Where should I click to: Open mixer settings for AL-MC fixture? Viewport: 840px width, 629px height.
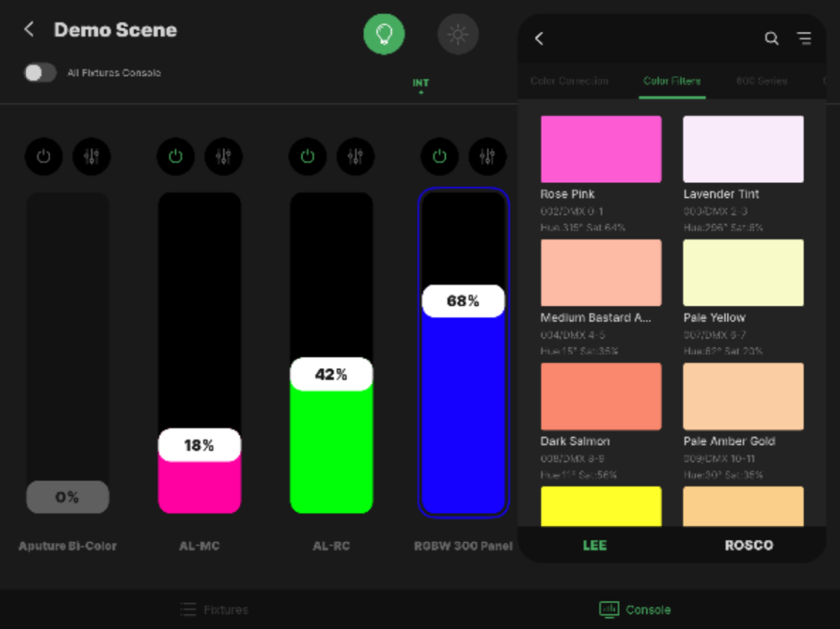224,157
